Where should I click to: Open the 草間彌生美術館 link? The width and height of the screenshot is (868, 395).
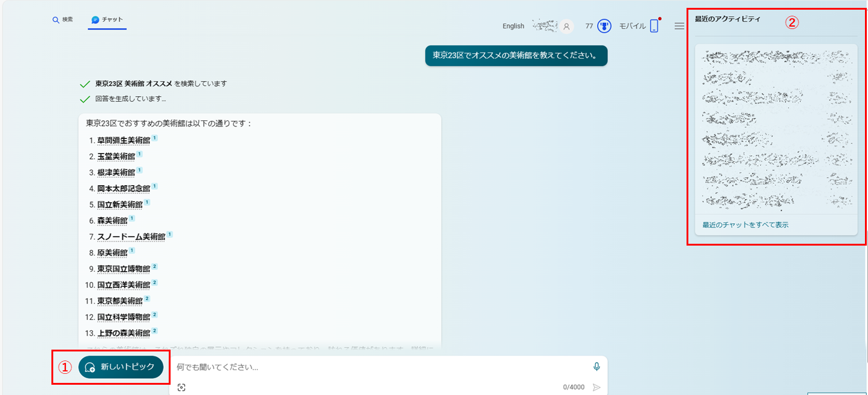point(123,140)
